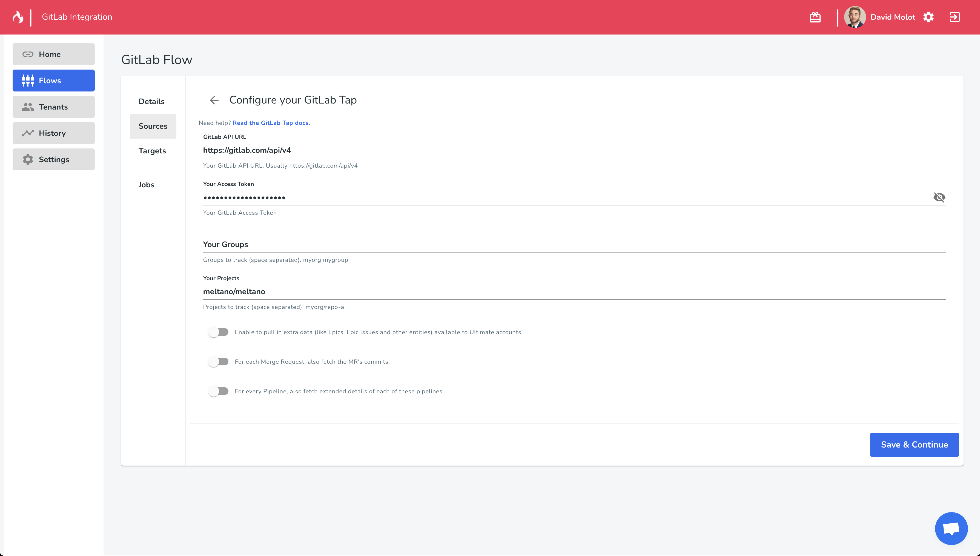This screenshot has width=980, height=556.
Task: Click the Your Groups input field
Action: click(575, 244)
